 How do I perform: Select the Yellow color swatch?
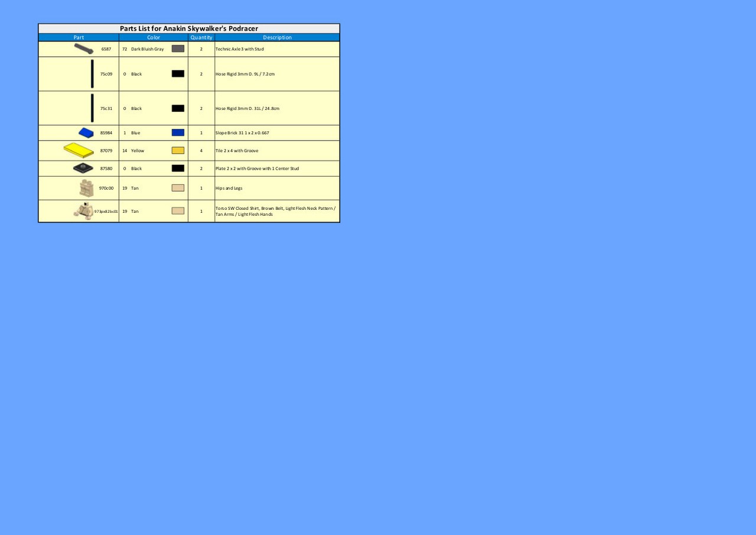[178, 151]
